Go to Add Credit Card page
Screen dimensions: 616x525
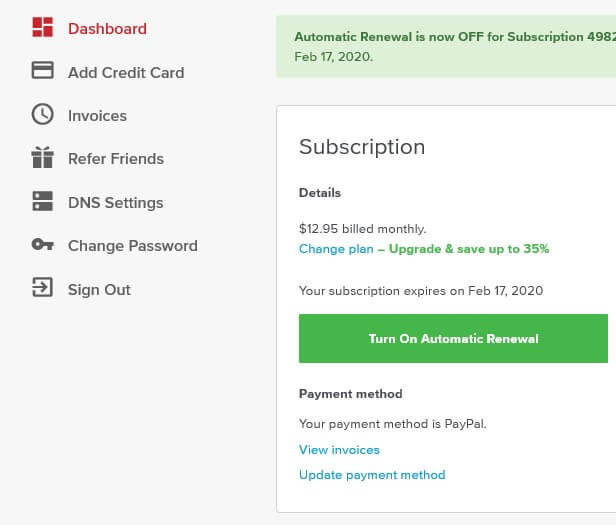click(x=126, y=73)
